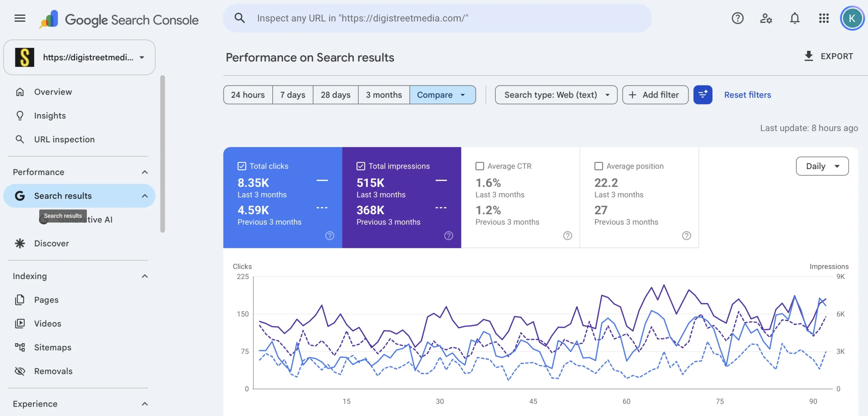Click the Add filter button
Screen dimensions: 868x416
(x=655, y=95)
